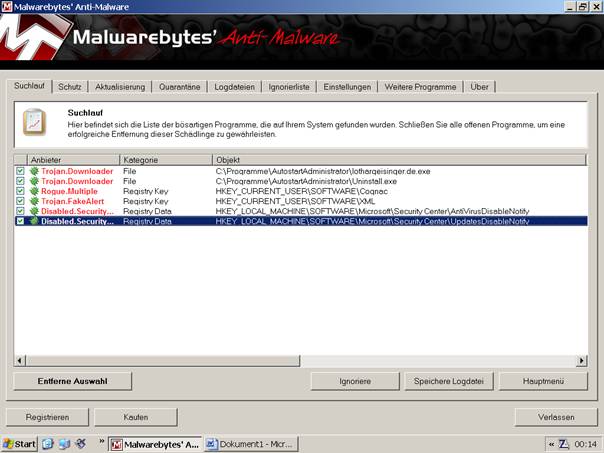Click the taskbar clock showing 00:14
The width and height of the screenshot is (604, 453).
point(586,445)
